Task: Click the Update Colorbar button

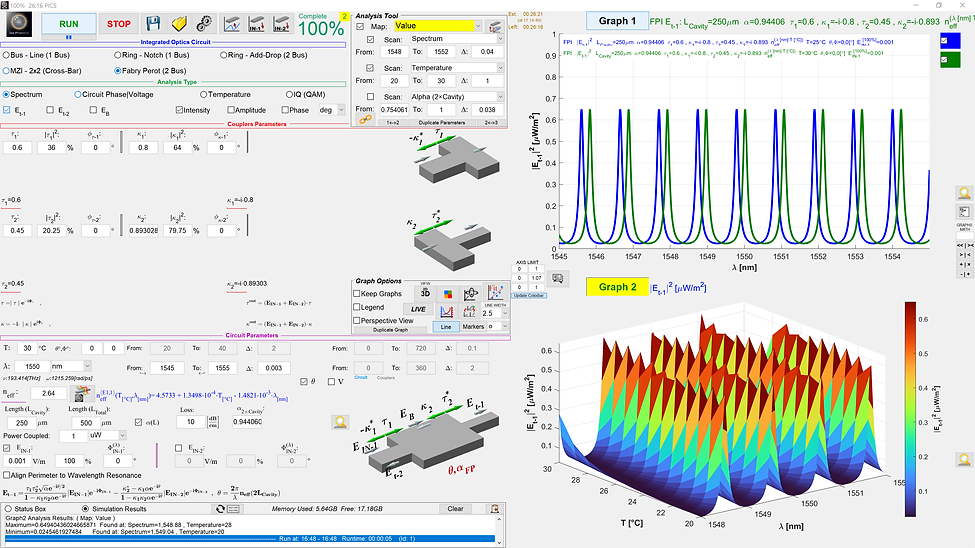Action: (529, 295)
